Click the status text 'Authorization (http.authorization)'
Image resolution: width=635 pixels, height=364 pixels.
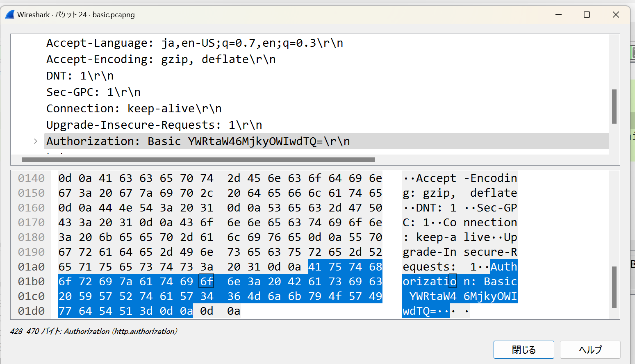(121, 332)
